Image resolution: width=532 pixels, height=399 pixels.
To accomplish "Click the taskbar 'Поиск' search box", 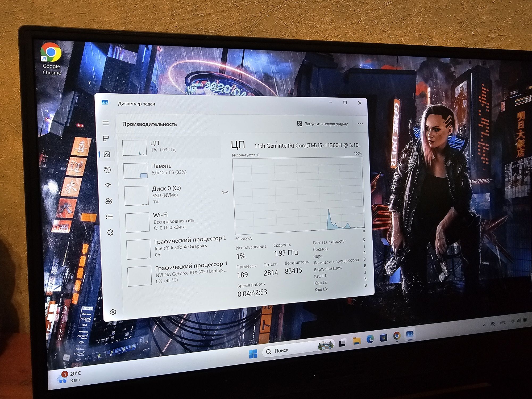I will [x=298, y=349].
